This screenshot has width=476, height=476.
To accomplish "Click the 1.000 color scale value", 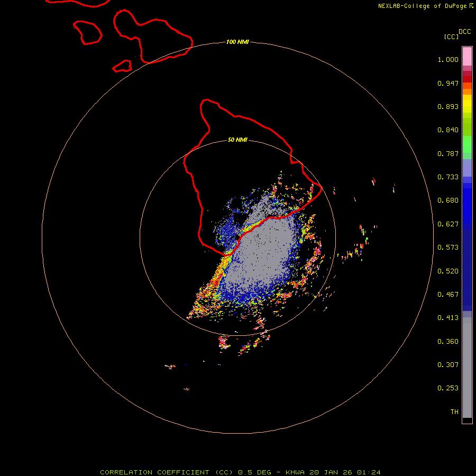I will pyautogui.click(x=448, y=59).
